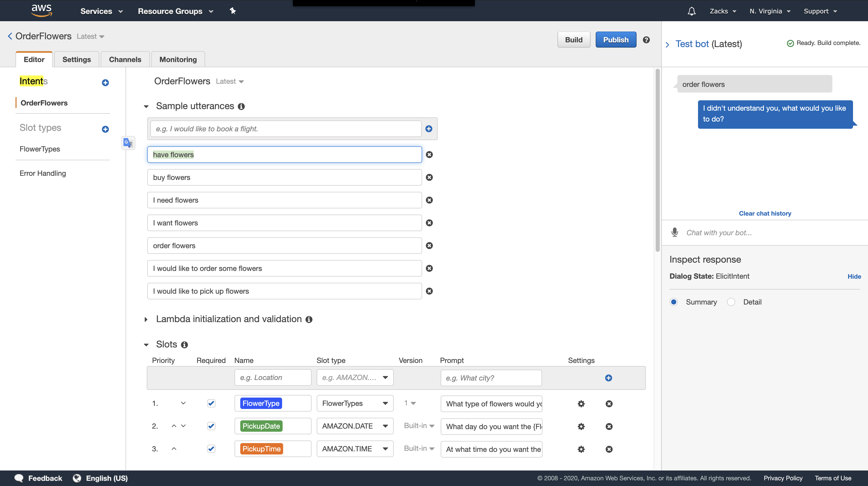The image size is (868, 486).
Task: Switch to the Channels tab
Action: pyautogui.click(x=125, y=59)
